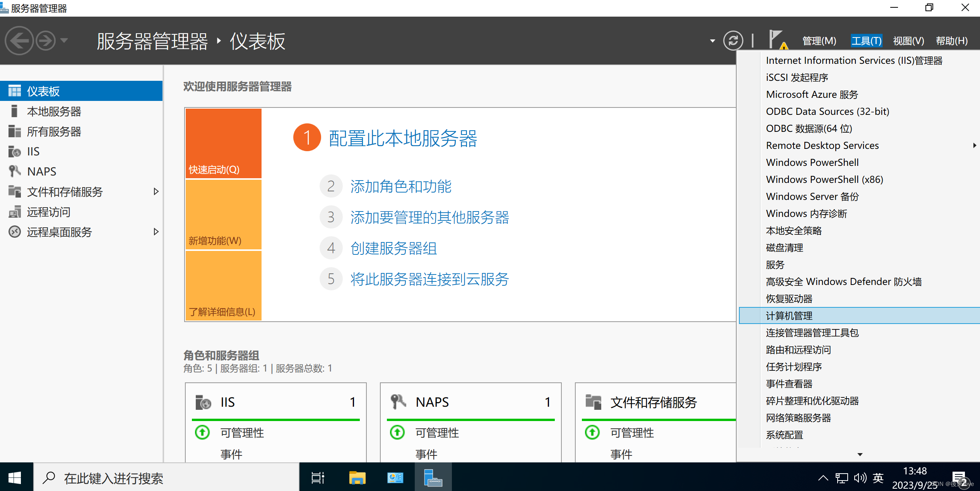Select 服务 from tools menu
980x491 pixels.
click(859, 265)
